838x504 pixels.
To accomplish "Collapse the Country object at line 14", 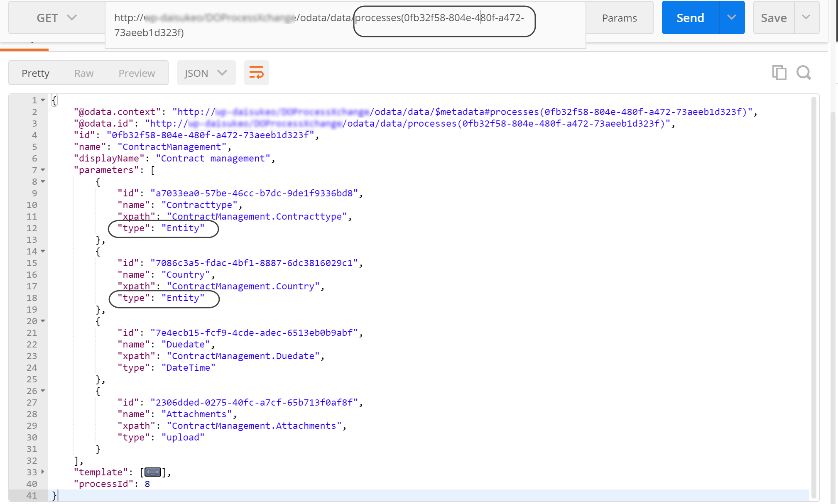I will coord(43,251).
